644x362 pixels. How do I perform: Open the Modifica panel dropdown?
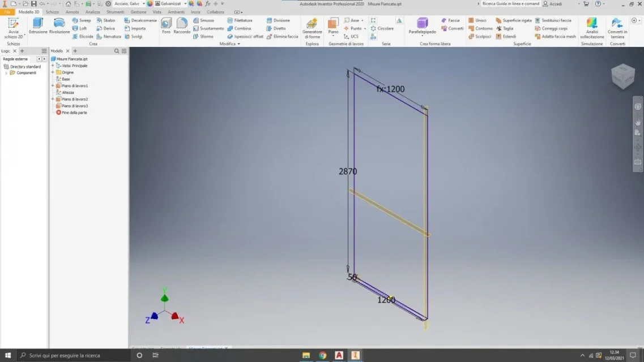pyautogui.click(x=229, y=44)
